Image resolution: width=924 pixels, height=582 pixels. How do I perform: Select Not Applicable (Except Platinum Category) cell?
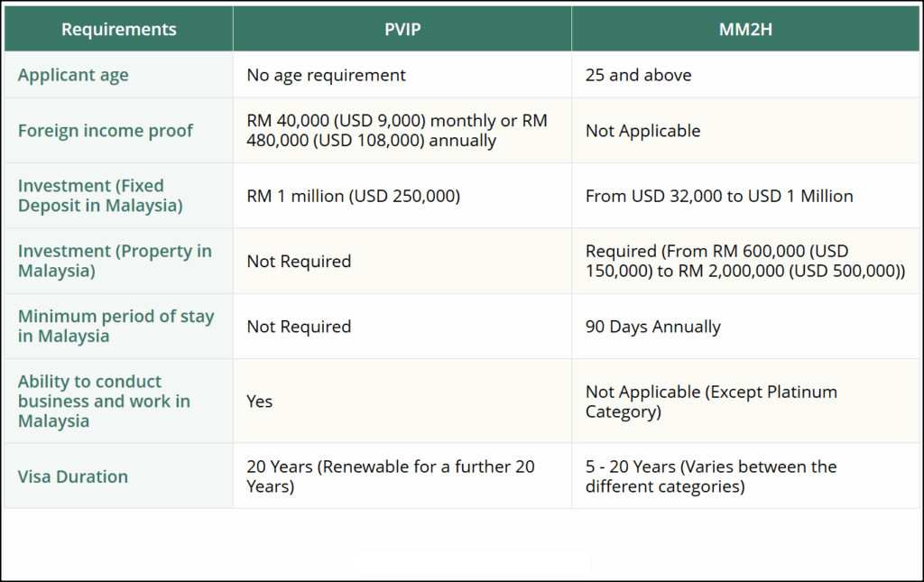745,402
